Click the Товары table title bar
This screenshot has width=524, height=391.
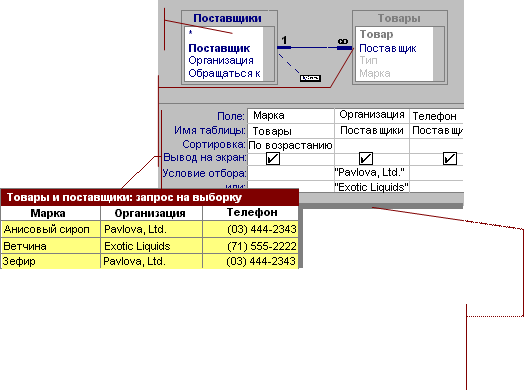coord(399,18)
